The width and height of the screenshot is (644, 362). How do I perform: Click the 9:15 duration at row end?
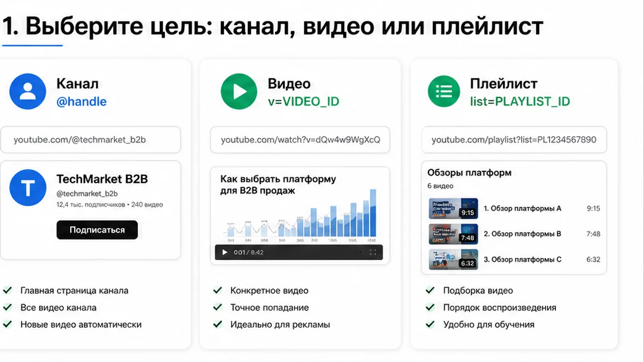pos(594,209)
